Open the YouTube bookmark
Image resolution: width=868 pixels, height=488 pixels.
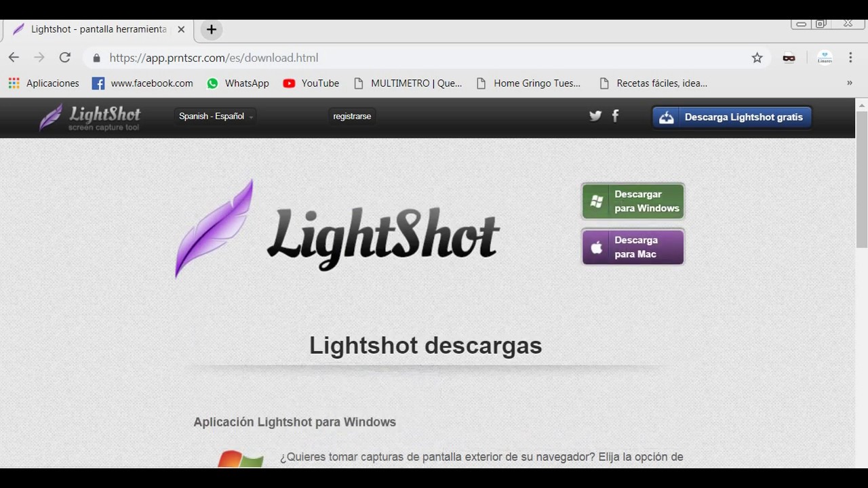point(311,83)
